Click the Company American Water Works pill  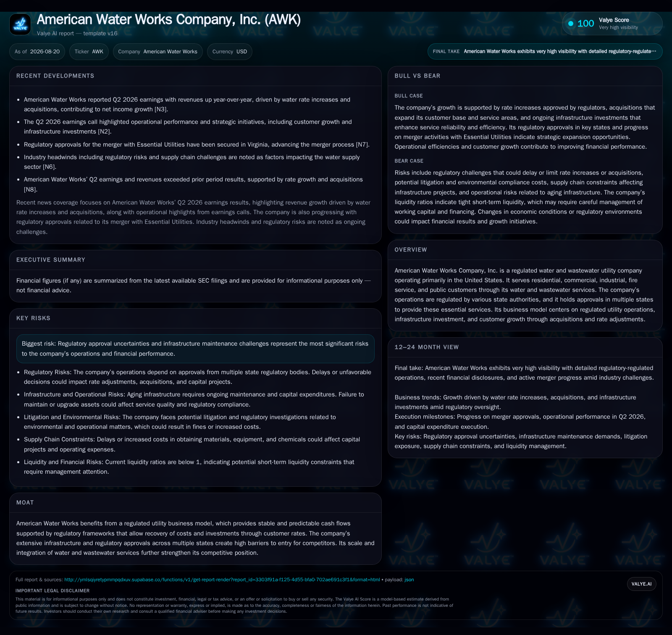157,52
